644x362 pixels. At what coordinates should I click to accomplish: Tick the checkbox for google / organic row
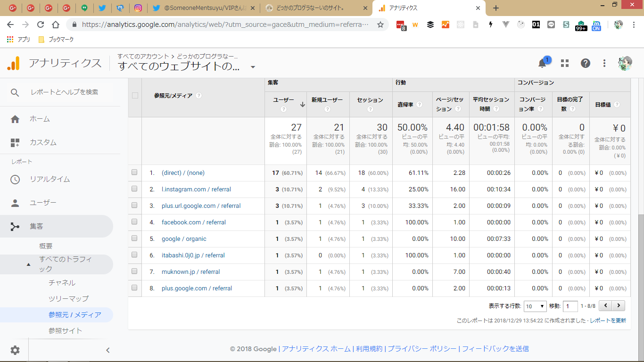pyautogui.click(x=134, y=239)
